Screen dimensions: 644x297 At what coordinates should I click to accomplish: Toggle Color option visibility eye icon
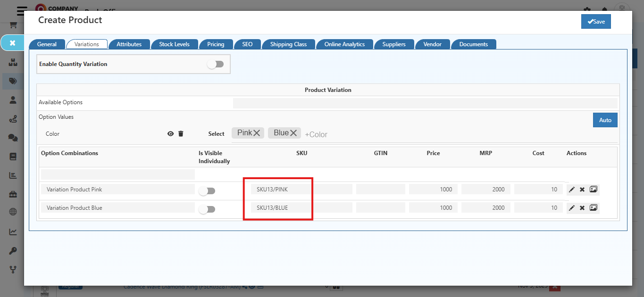click(x=170, y=134)
